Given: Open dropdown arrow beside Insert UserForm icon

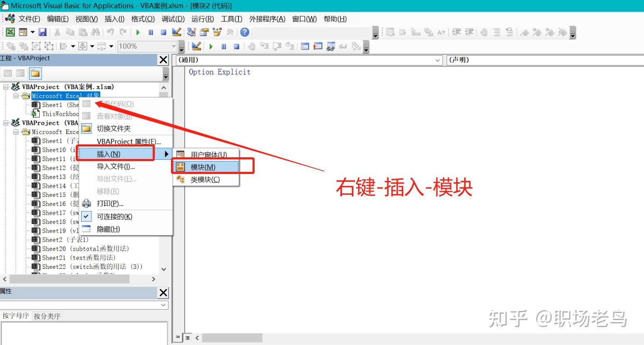Looking at the screenshot, I should 32,32.
